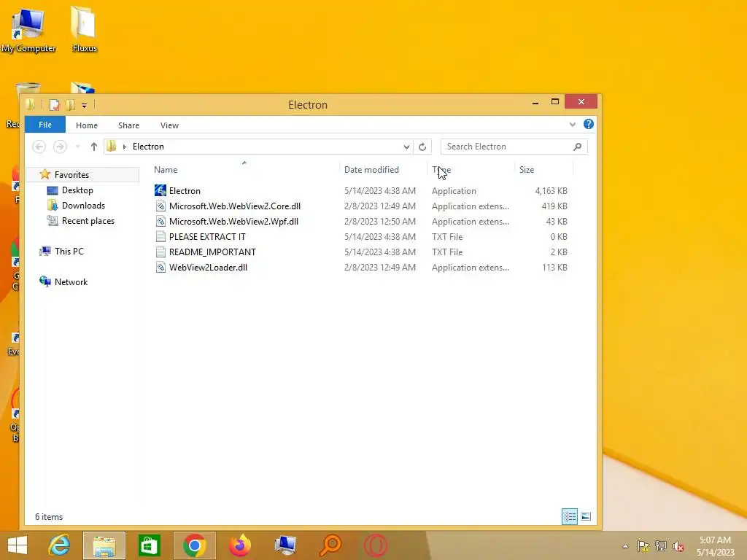Refresh the Electron folder view
The width and height of the screenshot is (747, 560).
tap(422, 147)
